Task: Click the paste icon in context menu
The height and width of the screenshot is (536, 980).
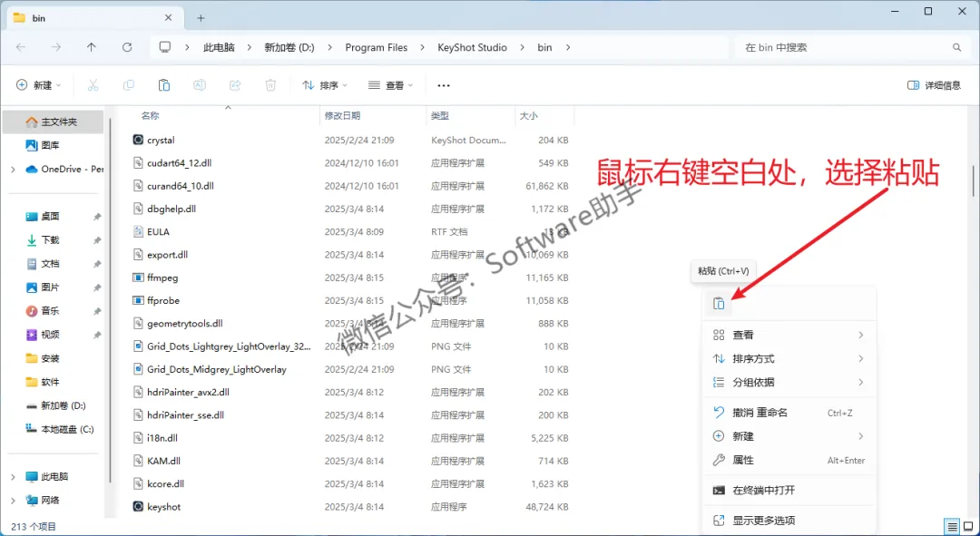Action: point(719,304)
